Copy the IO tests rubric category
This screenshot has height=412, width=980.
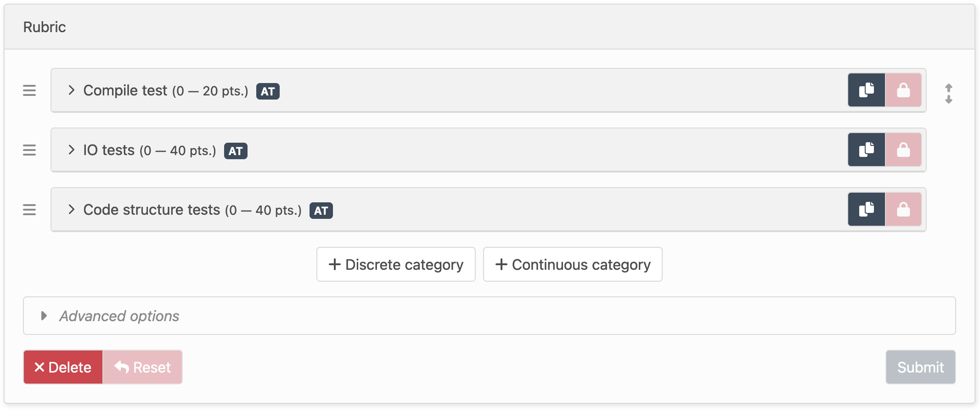click(x=866, y=150)
